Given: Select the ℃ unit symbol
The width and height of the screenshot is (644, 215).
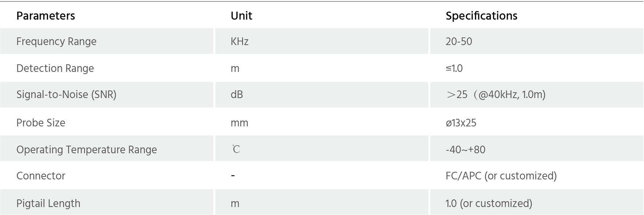Looking at the screenshot, I should pyautogui.click(x=236, y=149).
